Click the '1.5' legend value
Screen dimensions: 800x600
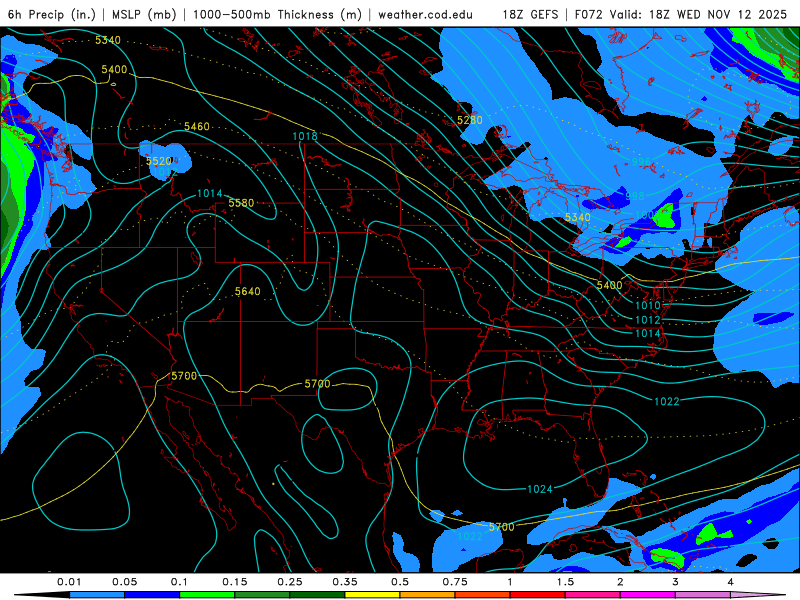coord(565,582)
